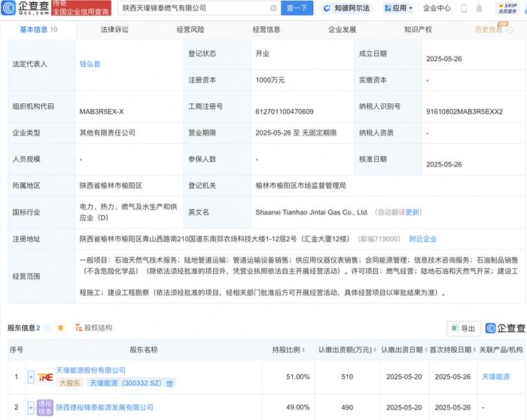Open shareholder link 天壕能源股份有限公司
Screen dimensions: 527x420
pos(91,370)
